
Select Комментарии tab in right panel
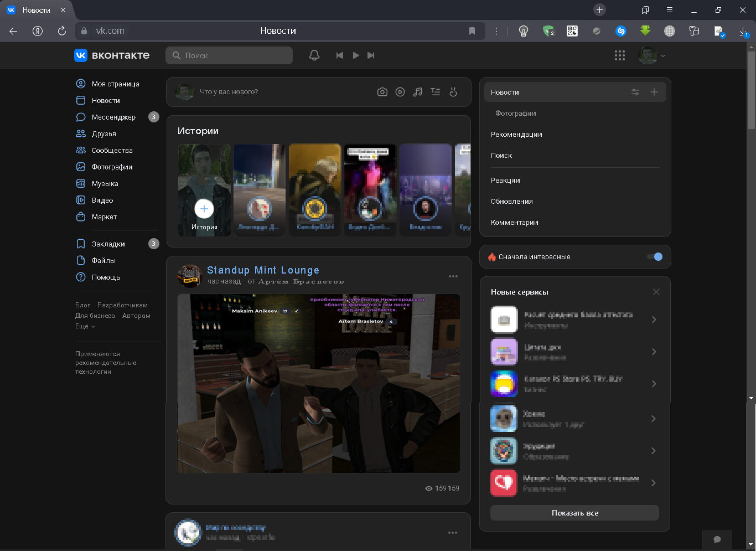[515, 223]
